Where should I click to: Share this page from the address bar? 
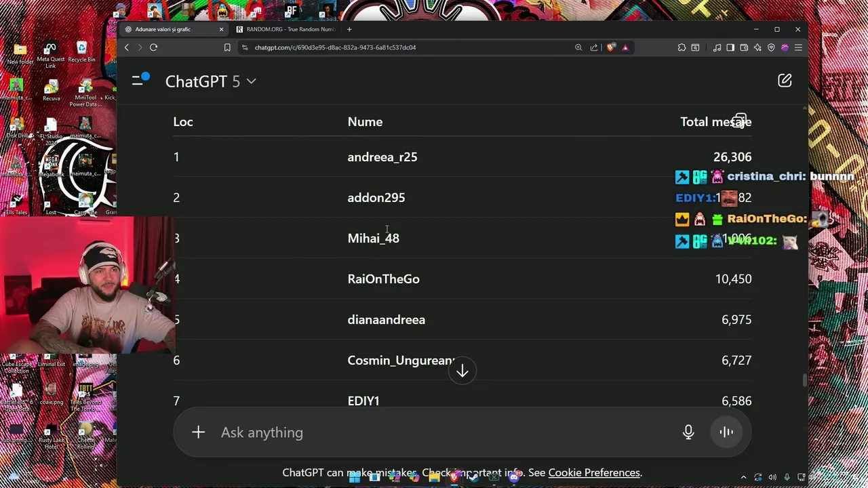click(x=594, y=47)
